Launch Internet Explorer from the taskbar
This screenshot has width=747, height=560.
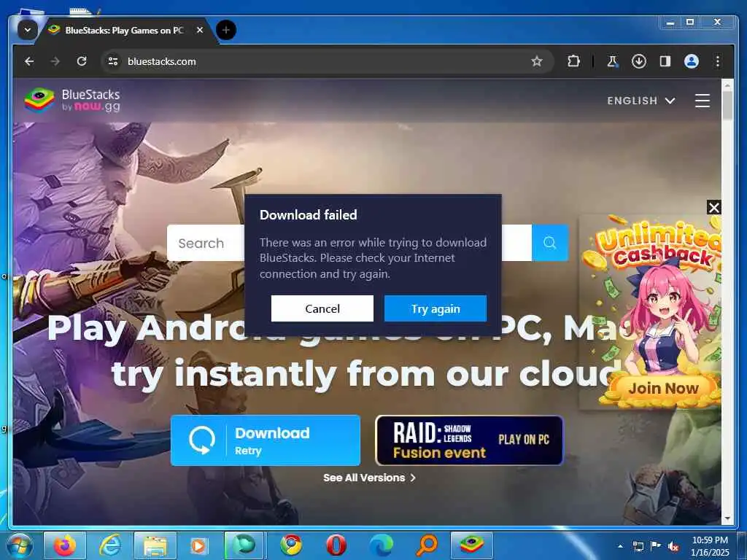coord(110,545)
